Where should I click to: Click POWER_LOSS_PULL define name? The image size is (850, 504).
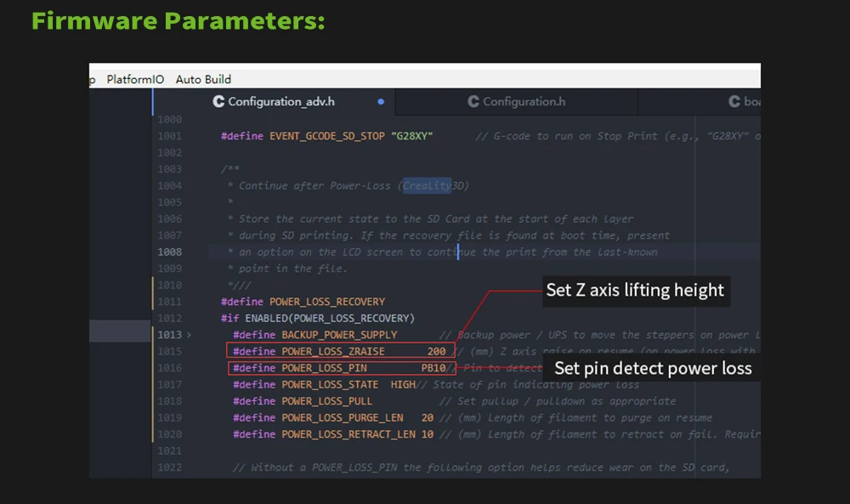coord(327,401)
